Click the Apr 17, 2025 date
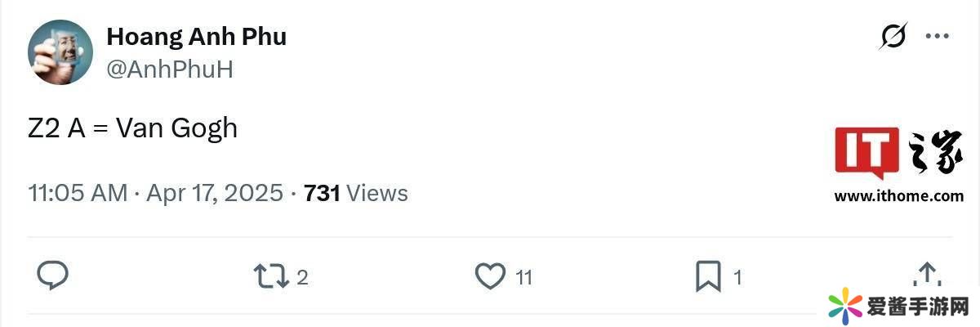The width and height of the screenshot is (980, 327). 215,194
